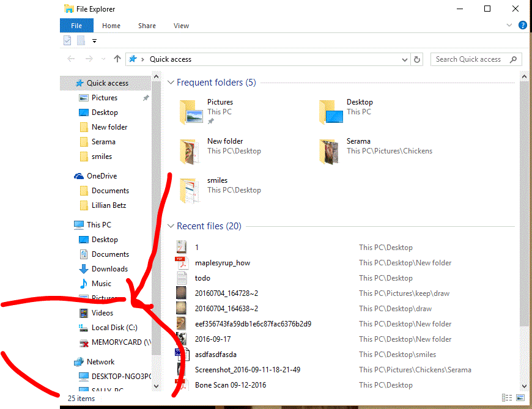Open Documents under OneDrive
The image size is (532, 409).
point(110,191)
